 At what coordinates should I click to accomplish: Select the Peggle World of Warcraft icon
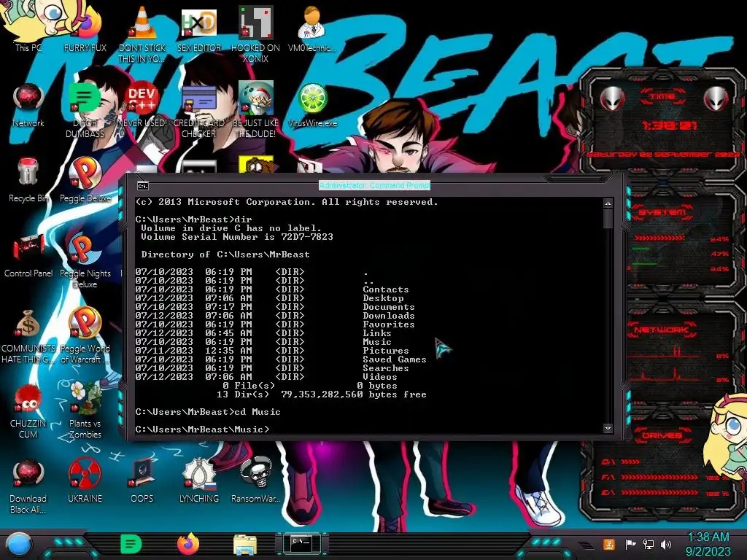click(85, 335)
